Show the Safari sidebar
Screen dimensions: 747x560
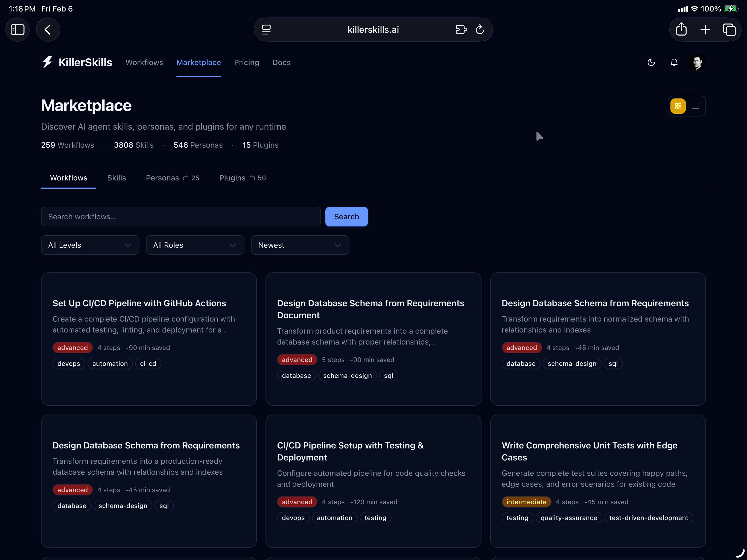coord(17,29)
